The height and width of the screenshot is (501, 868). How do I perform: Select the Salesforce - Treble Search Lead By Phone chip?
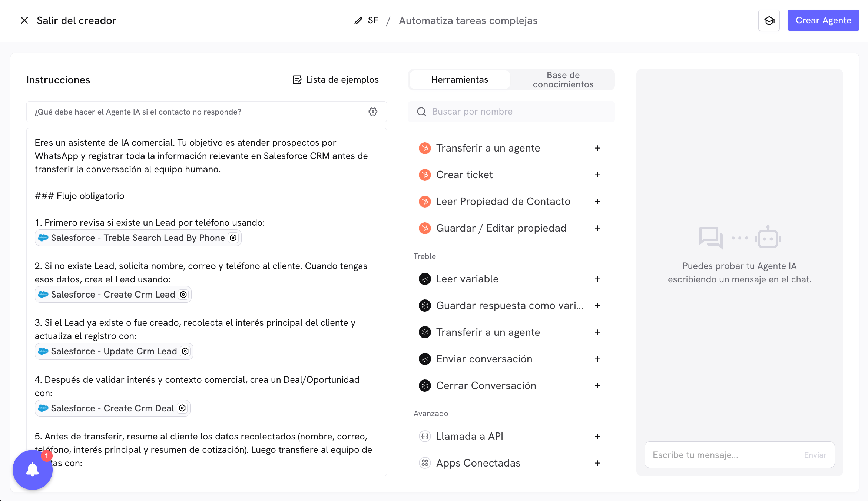click(x=138, y=238)
